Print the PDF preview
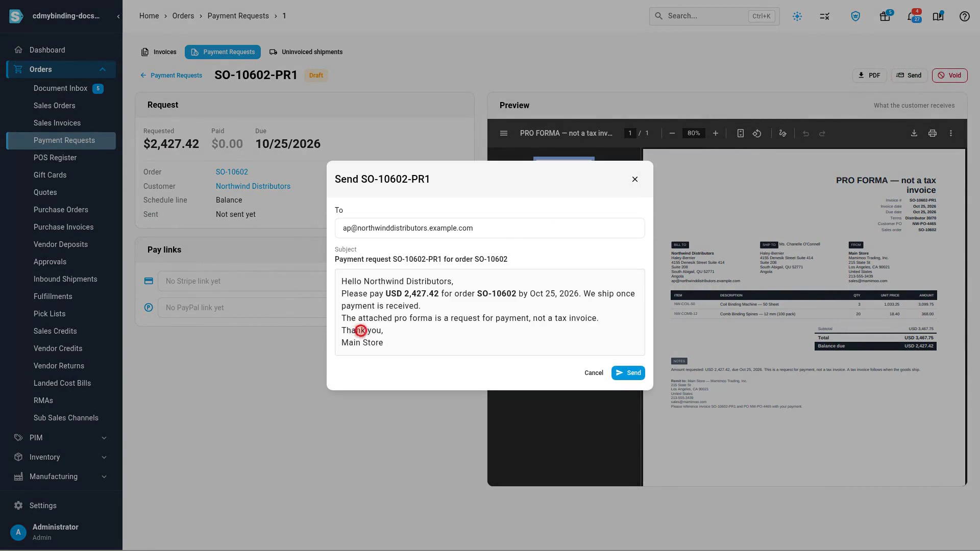Image resolution: width=980 pixels, height=551 pixels. pos(933,133)
